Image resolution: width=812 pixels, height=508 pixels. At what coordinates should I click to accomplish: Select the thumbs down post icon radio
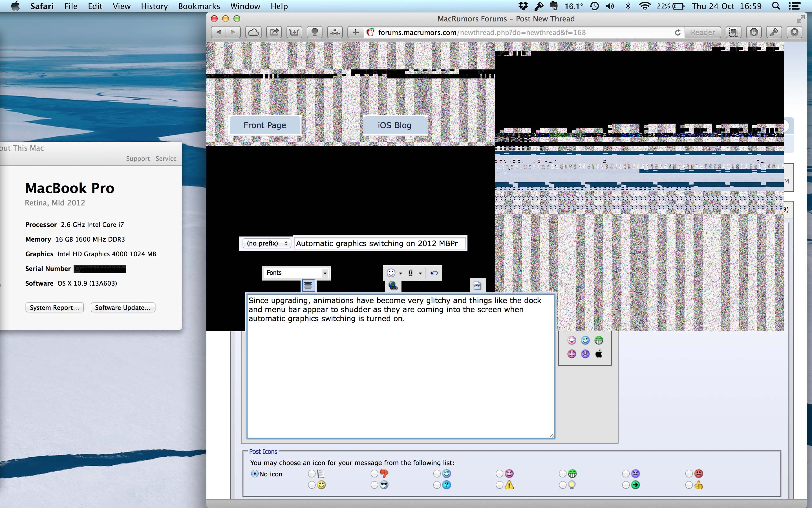click(x=374, y=473)
